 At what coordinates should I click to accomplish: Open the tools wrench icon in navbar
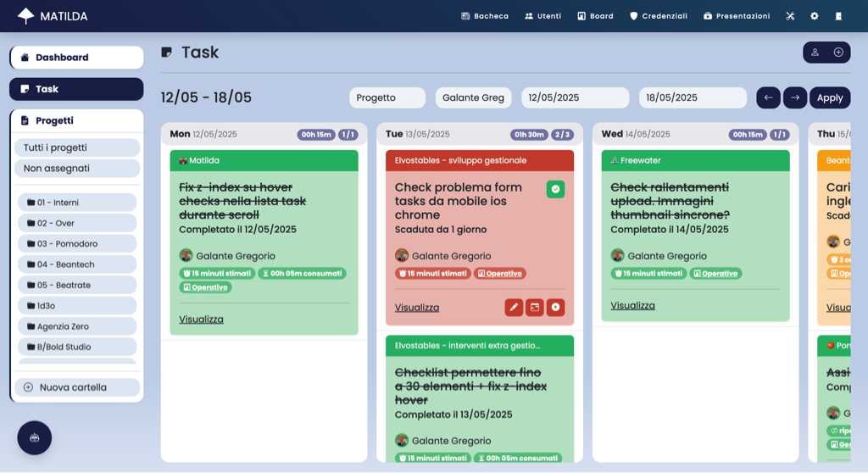click(790, 16)
